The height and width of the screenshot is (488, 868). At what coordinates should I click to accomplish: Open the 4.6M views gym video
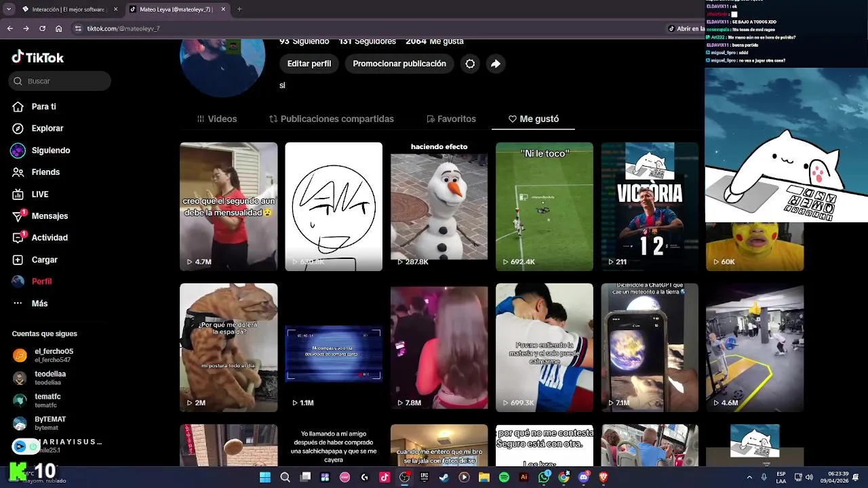[755, 348]
